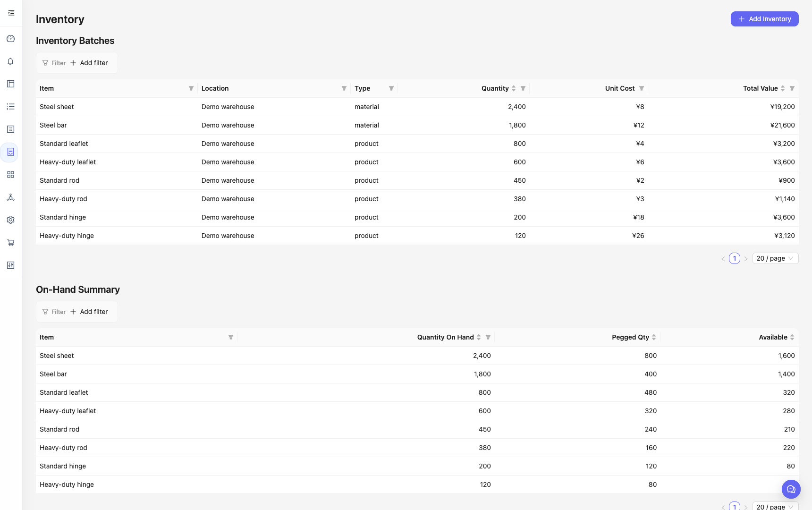Image resolution: width=812 pixels, height=510 pixels.
Task: Collapse the sidebar menu toggle icon
Action: coord(11,13)
